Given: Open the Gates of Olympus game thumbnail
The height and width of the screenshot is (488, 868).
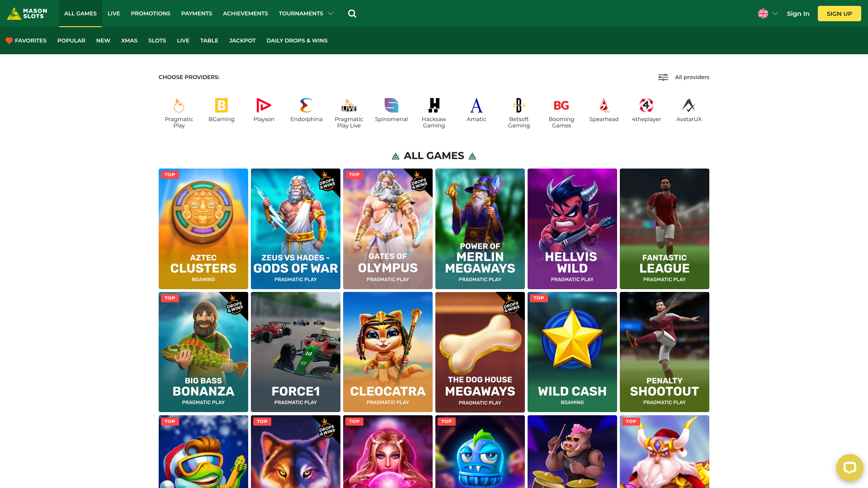Looking at the screenshot, I should 387,229.
